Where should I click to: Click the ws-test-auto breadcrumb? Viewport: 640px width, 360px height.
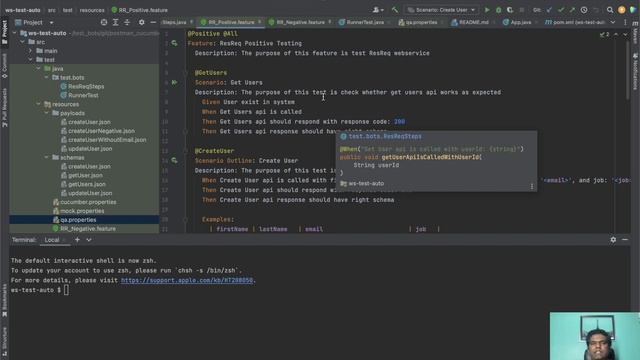pos(23,10)
